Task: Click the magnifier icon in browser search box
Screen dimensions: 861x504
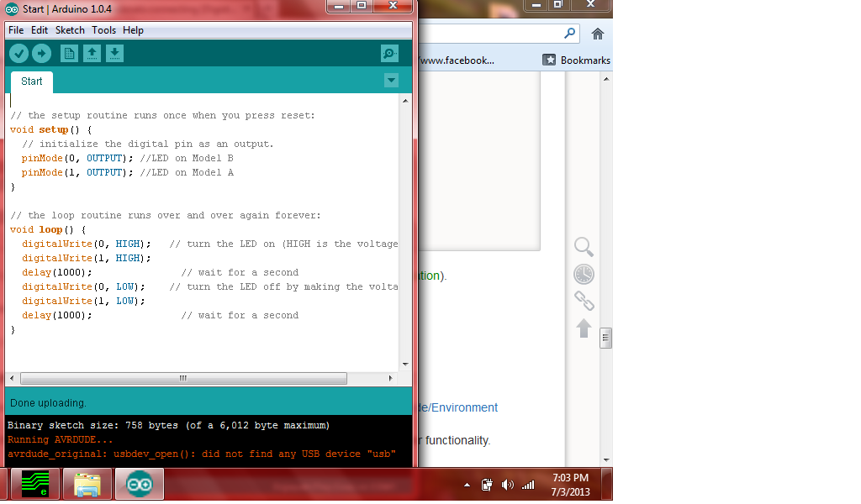Action: pos(570,34)
